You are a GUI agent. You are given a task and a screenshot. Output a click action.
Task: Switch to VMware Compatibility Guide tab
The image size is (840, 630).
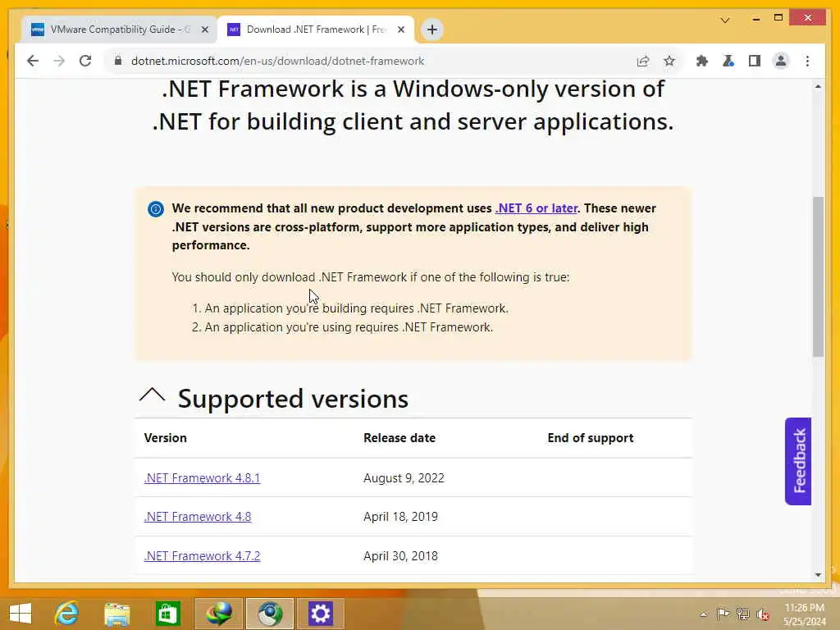coord(119,30)
